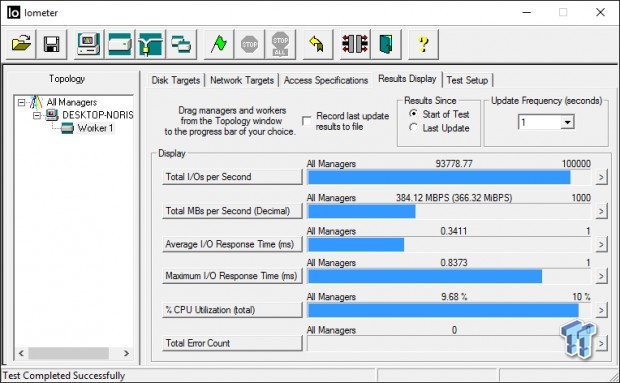This screenshot has height=383, width=620.
Task: Click the Total I/Os per Second button
Action: (x=232, y=177)
